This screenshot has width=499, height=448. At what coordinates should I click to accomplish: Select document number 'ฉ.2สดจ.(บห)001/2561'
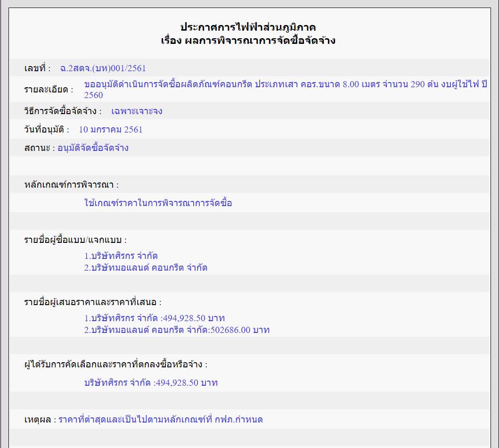pos(103,68)
